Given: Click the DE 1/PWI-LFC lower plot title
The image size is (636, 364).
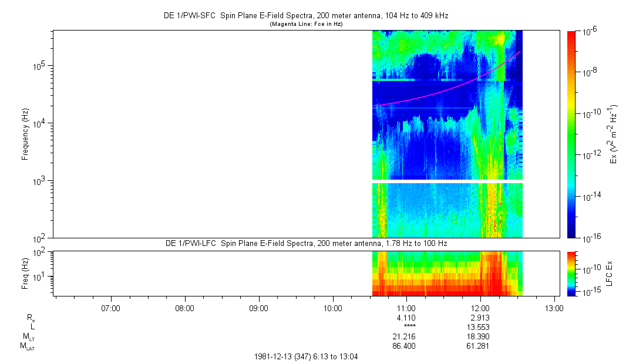Looking at the screenshot, I should click(305, 243).
